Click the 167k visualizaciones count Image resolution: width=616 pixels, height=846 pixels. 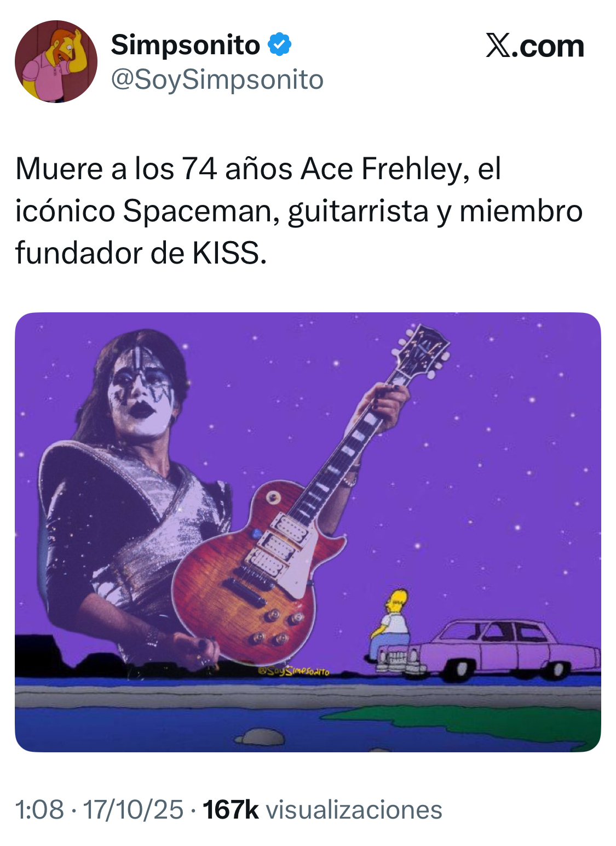pyautogui.click(x=323, y=810)
